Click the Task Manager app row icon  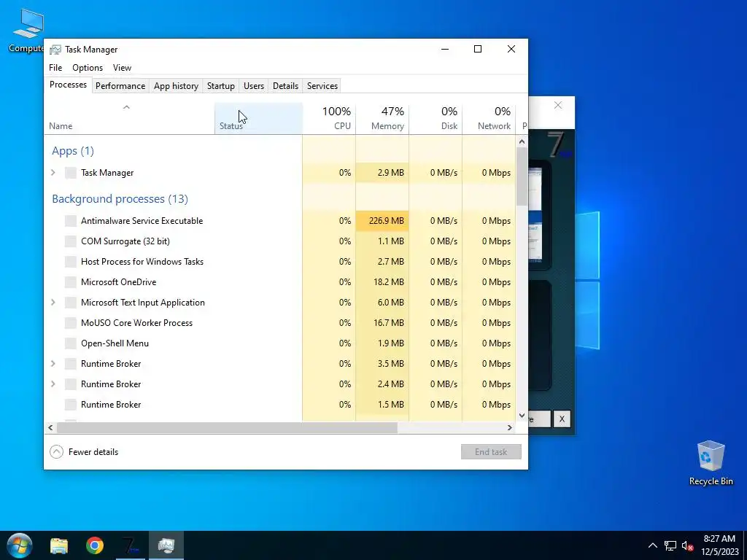click(x=71, y=173)
